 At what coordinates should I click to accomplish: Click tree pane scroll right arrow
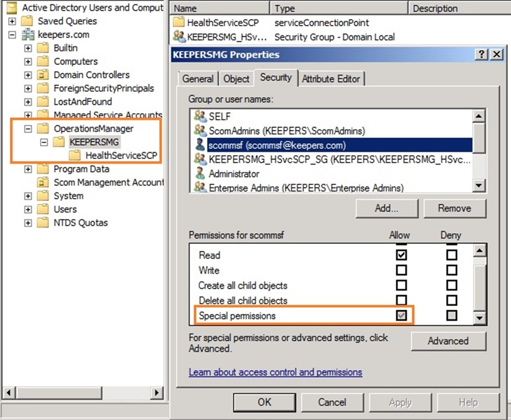click(x=157, y=393)
